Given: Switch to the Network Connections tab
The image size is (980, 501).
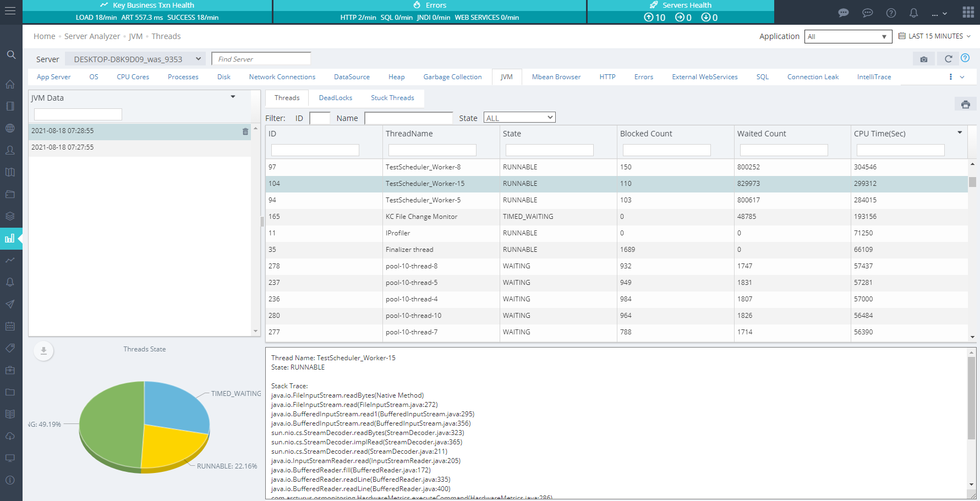Looking at the screenshot, I should tap(282, 77).
